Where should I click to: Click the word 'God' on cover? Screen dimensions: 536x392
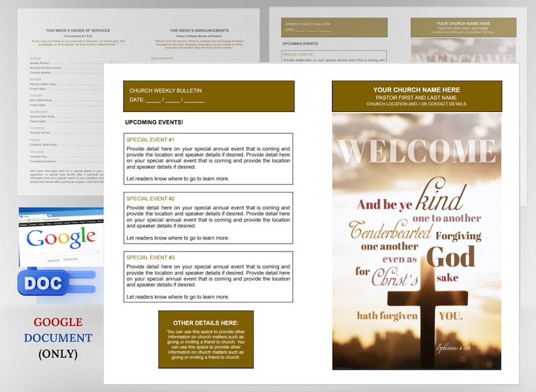click(451, 256)
